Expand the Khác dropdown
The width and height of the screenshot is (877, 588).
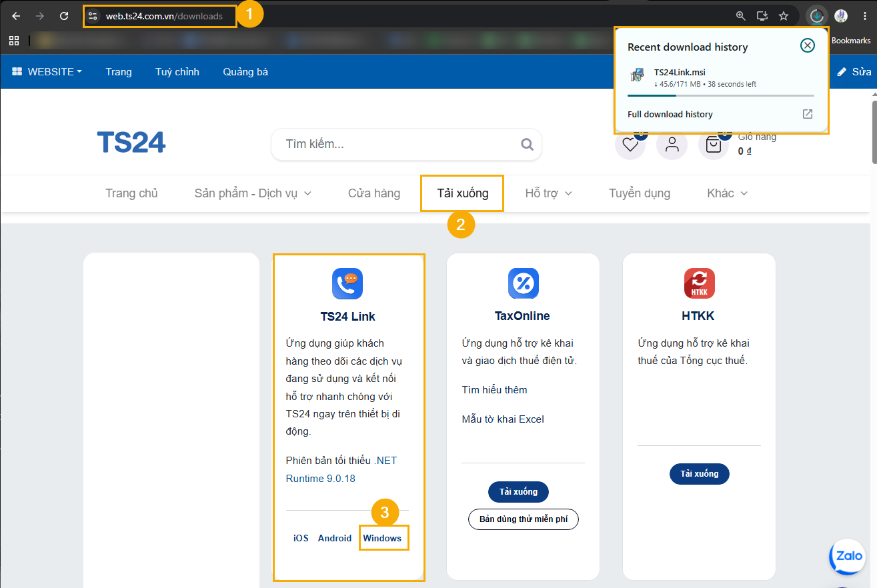point(727,193)
